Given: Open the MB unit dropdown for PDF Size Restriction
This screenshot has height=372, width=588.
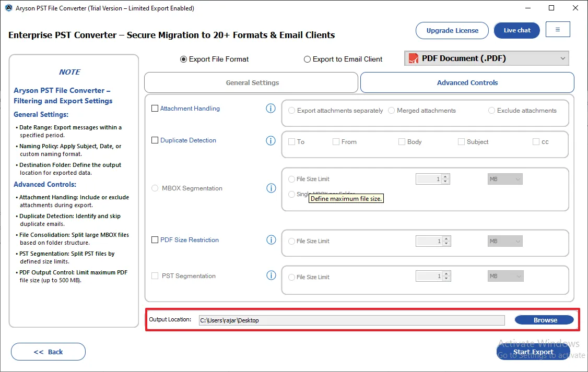Looking at the screenshot, I should click(505, 241).
